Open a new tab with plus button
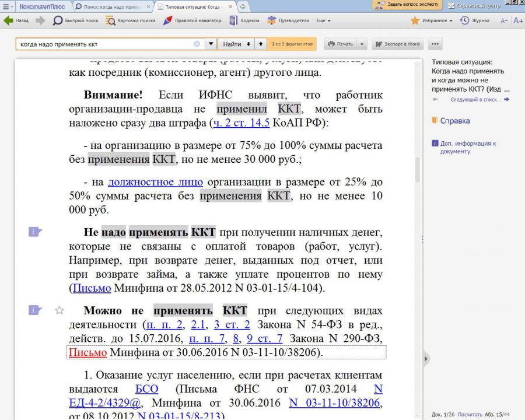 click(243, 6)
